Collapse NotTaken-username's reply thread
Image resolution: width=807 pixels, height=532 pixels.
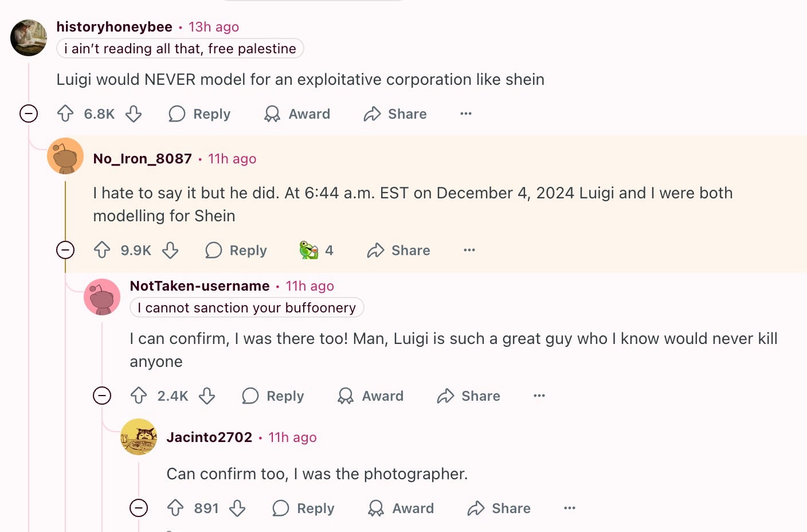[x=102, y=396]
